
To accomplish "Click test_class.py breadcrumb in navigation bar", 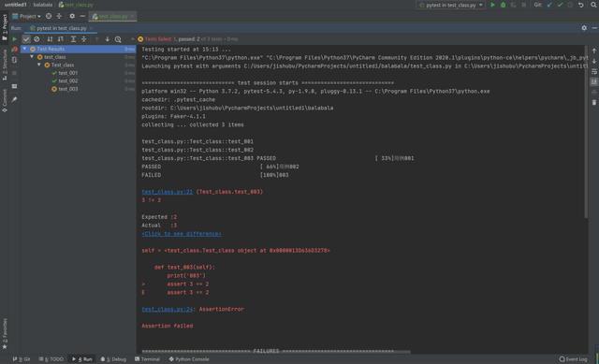I will (76, 5).
